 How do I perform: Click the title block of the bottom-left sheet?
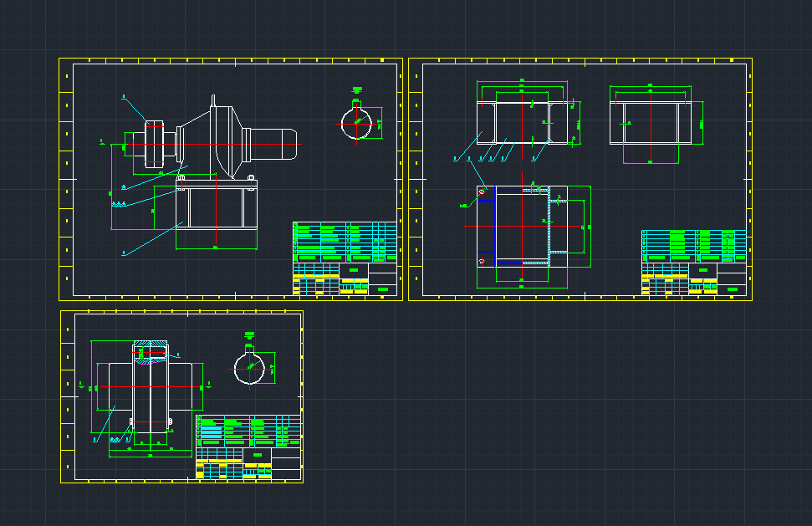(248, 447)
